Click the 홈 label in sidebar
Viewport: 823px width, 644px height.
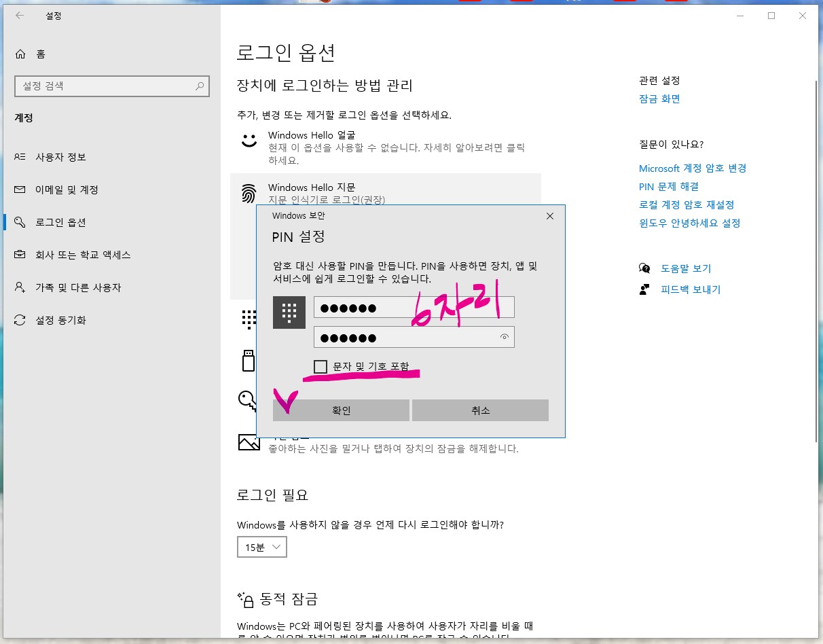[41, 54]
